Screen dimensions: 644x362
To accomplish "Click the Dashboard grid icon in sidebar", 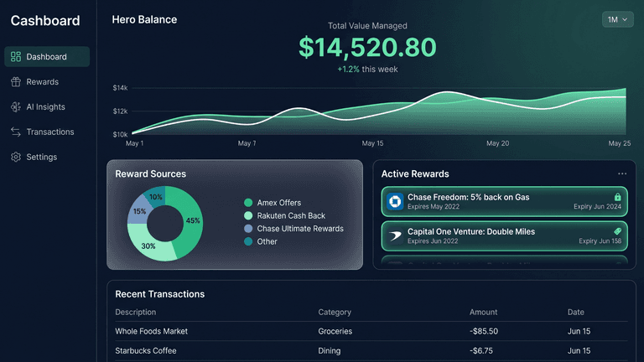I will click(x=16, y=57).
